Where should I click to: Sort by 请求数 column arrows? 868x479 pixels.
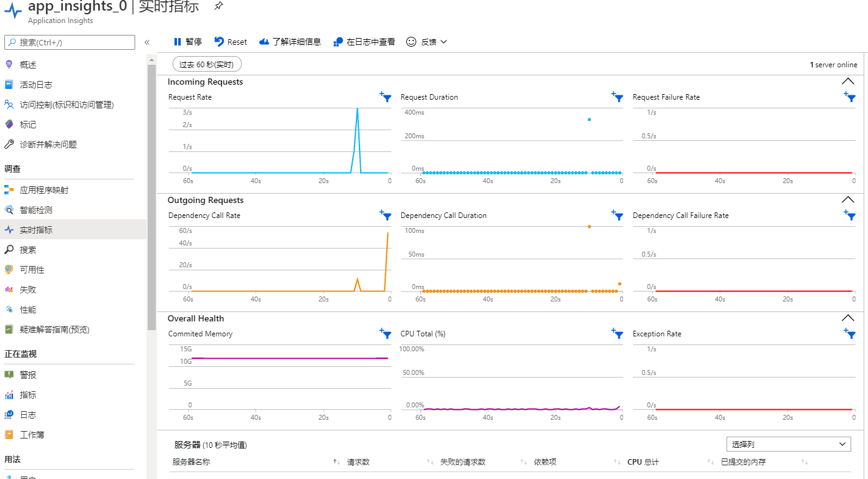click(x=430, y=462)
